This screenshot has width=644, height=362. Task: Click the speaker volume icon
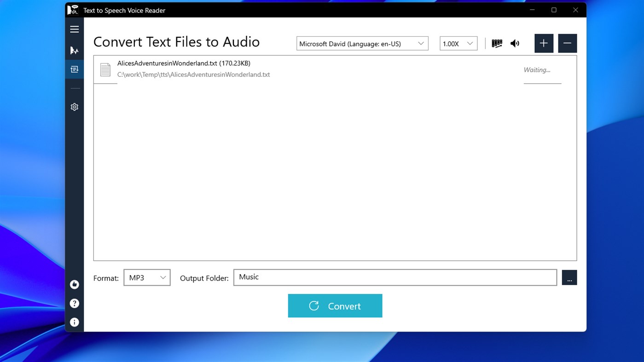tap(515, 44)
